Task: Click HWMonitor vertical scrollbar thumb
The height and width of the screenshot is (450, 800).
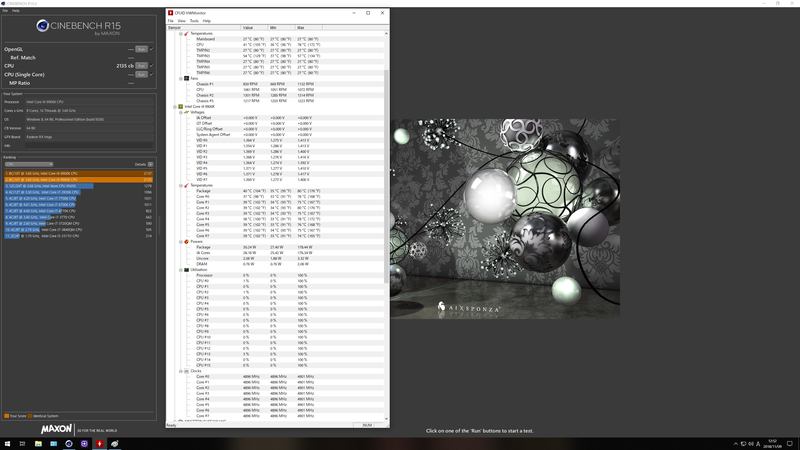Action: 386,176
